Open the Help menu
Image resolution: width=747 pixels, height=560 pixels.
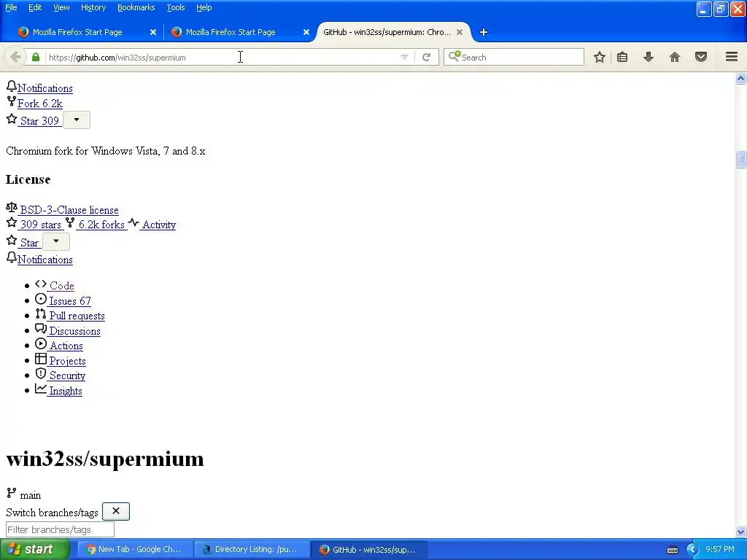[x=204, y=7]
